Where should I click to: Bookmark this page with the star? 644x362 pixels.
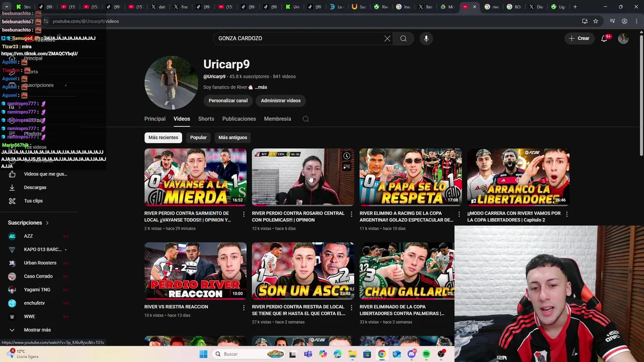click(596, 21)
